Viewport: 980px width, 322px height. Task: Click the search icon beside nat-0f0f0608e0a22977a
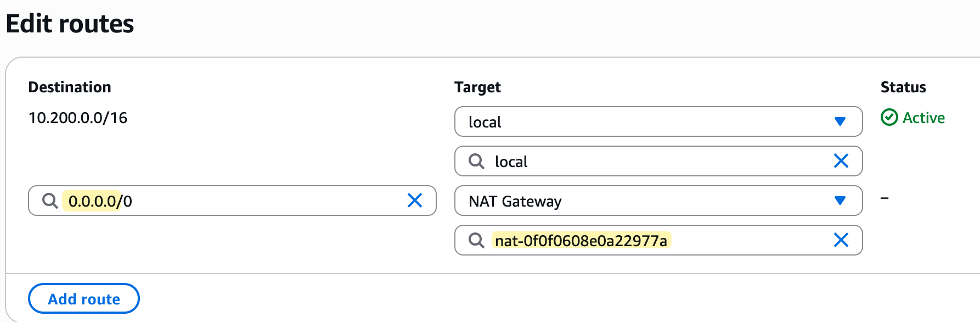pyautogui.click(x=476, y=240)
